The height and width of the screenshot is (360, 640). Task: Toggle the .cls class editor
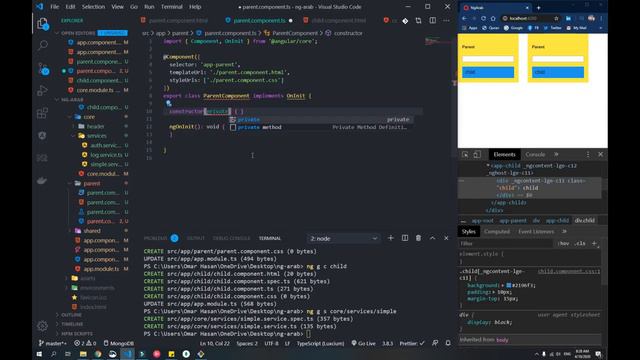(x=580, y=243)
